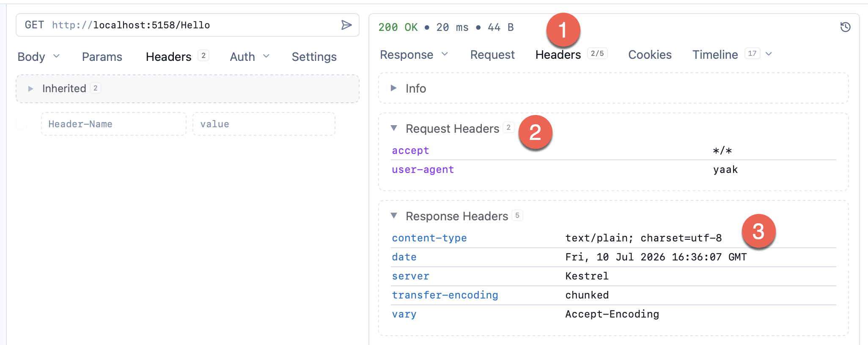The height and width of the screenshot is (345, 868).
Task: Open the request Settings tab
Action: coord(314,57)
